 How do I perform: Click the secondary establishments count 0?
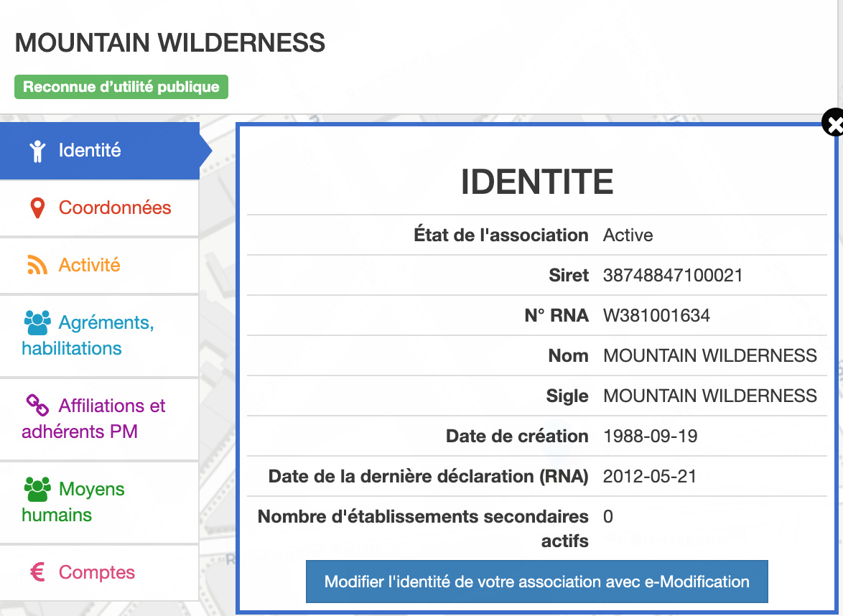608,516
